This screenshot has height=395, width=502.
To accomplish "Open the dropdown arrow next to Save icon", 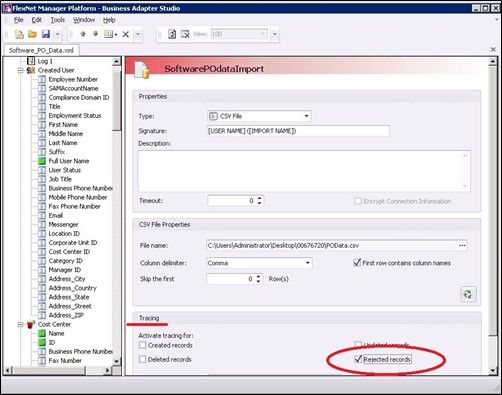I will pos(57,34).
